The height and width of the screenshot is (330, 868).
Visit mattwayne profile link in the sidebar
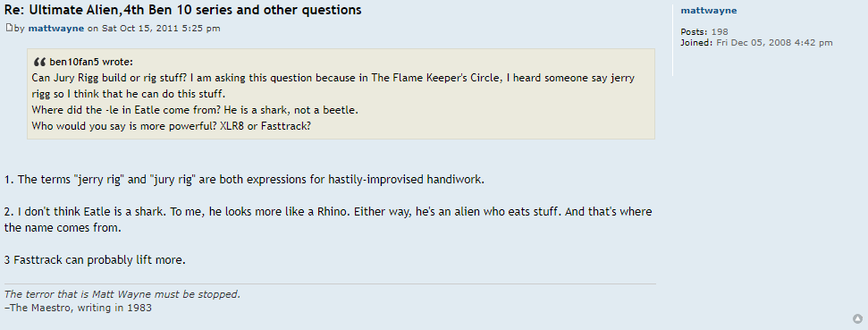tap(709, 11)
